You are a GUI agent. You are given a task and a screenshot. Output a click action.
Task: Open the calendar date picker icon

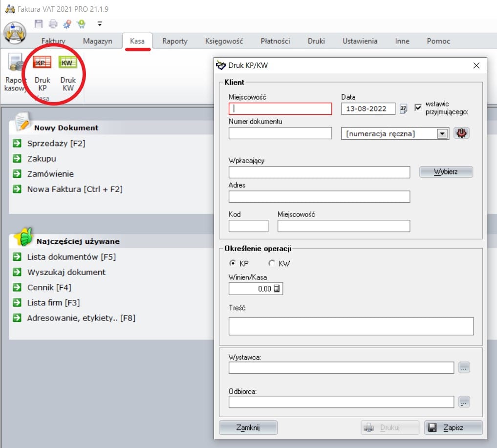click(x=403, y=108)
